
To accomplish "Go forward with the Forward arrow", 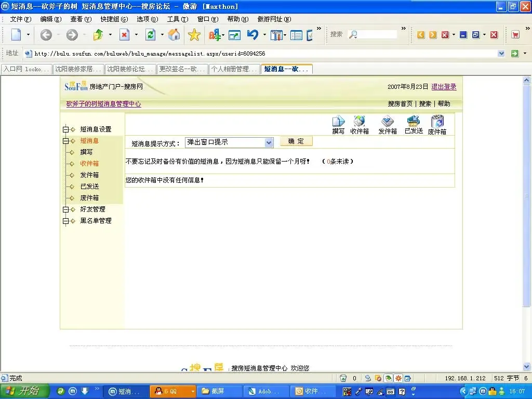I will (72, 35).
